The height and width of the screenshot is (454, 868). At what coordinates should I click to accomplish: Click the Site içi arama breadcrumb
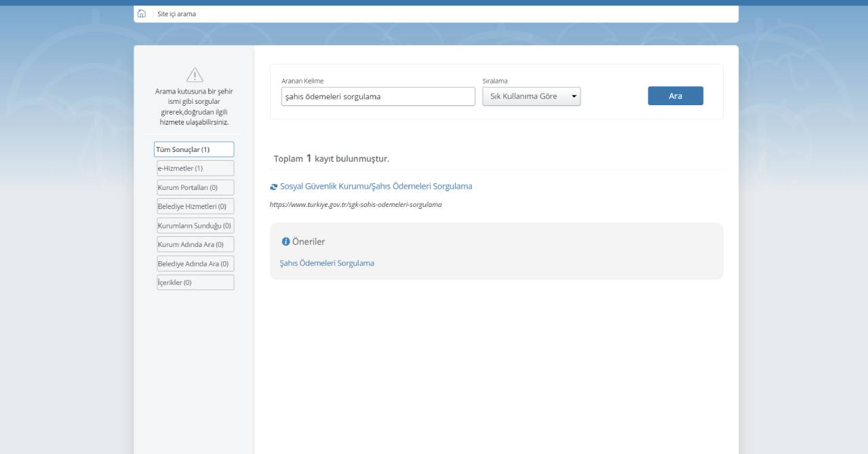click(176, 14)
